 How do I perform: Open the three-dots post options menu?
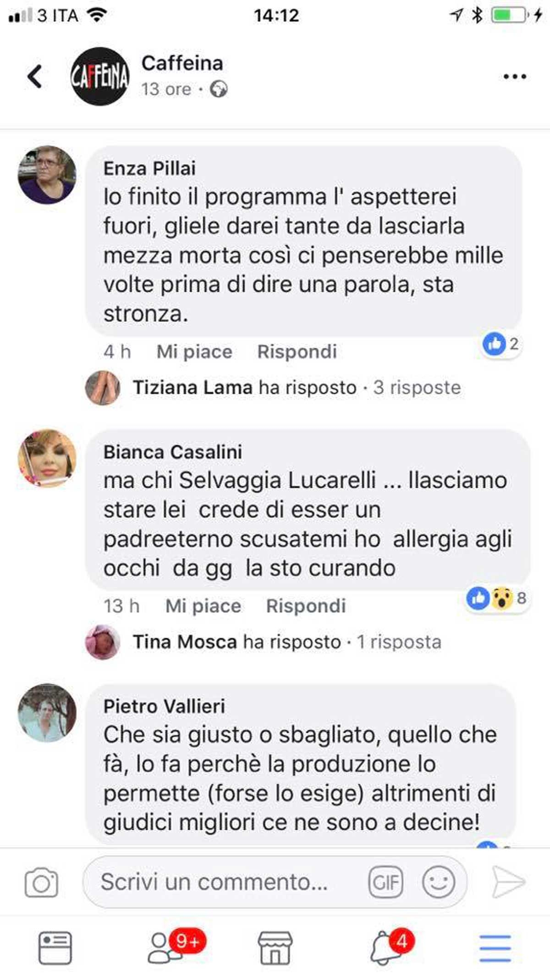515,77
